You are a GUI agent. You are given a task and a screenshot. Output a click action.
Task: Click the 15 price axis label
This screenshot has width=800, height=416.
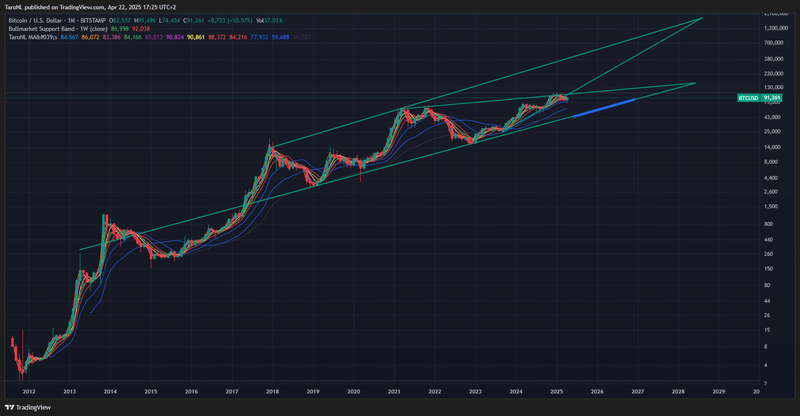click(x=767, y=330)
